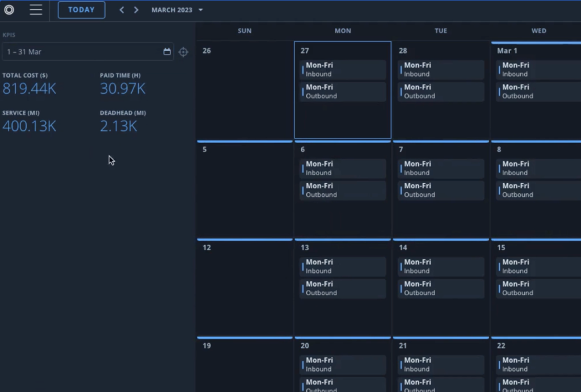The height and width of the screenshot is (392, 581).
Task: Click the Total Cost value 819.44K
Action: (x=29, y=89)
